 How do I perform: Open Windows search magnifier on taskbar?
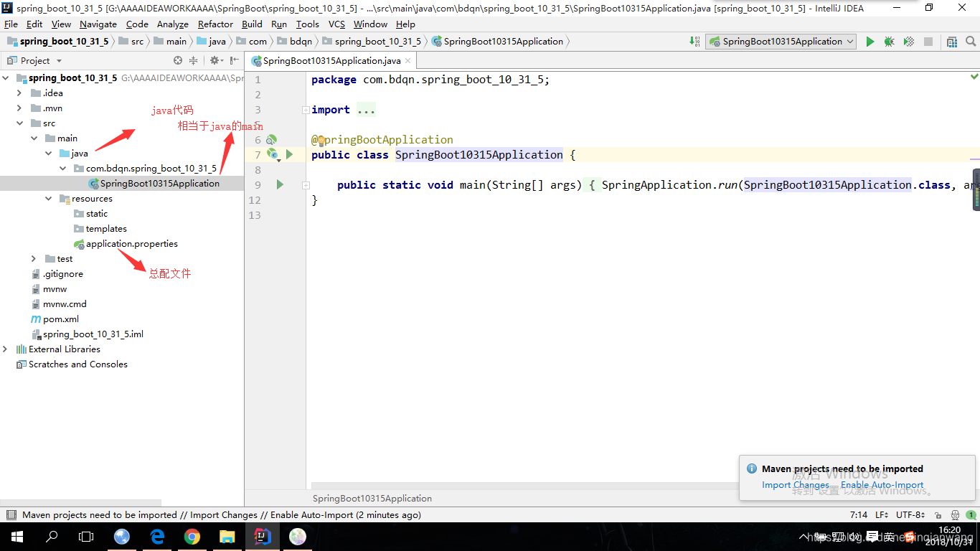(x=52, y=536)
